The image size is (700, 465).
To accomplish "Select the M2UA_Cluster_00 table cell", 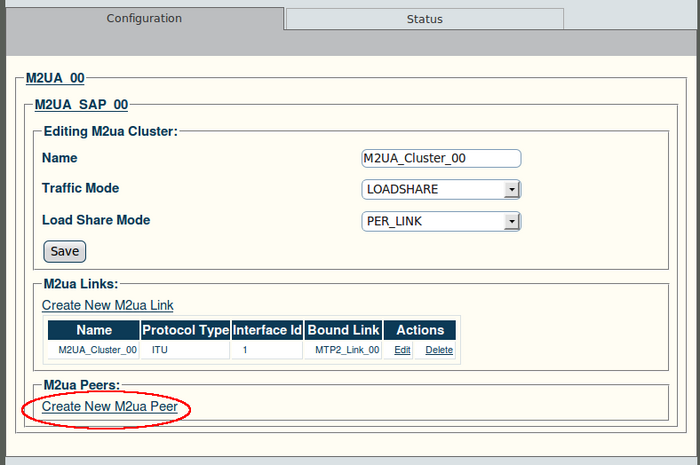I will tap(94, 350).
